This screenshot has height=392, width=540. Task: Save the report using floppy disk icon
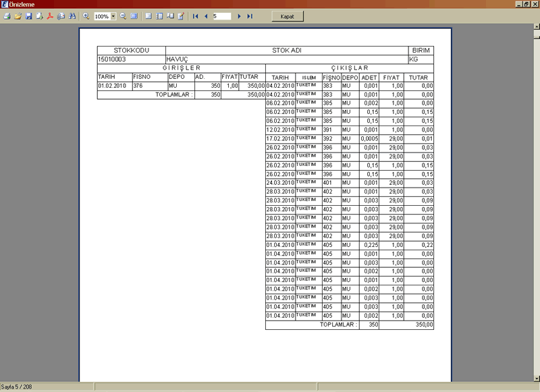[x=28, y=16]
